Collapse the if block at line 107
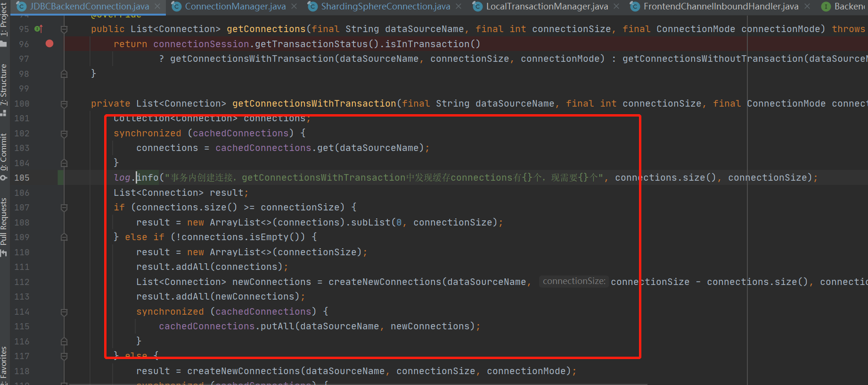This screenshot has height=385, width=868. (x=64, y=208)
